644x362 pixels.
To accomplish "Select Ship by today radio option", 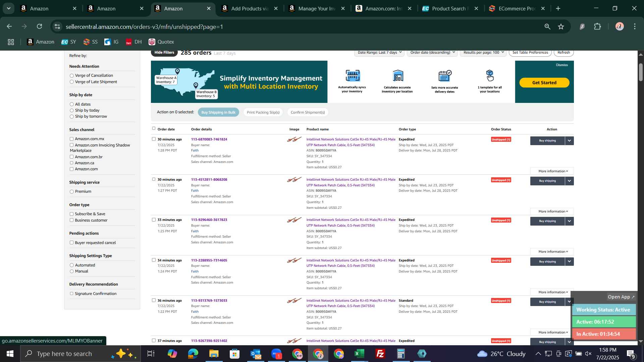I will coord(71,111).
